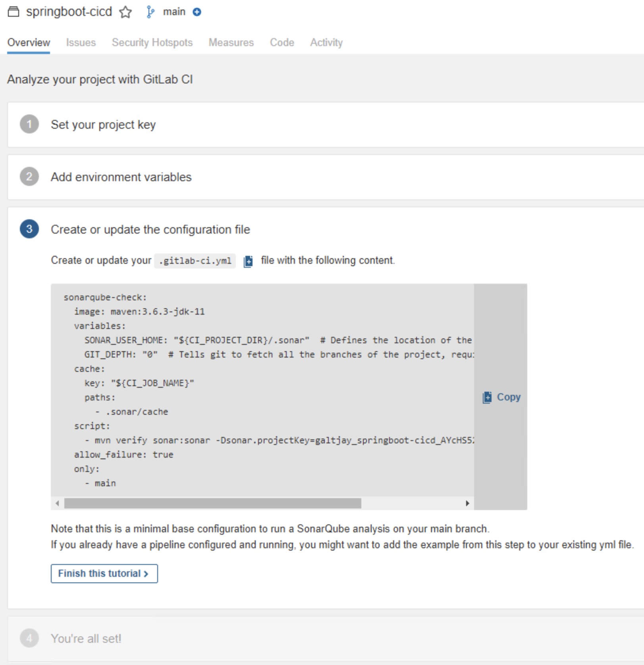This screenshot has height=665, width=644.
Task: Click the step 1 number circle
Action: 29,124
